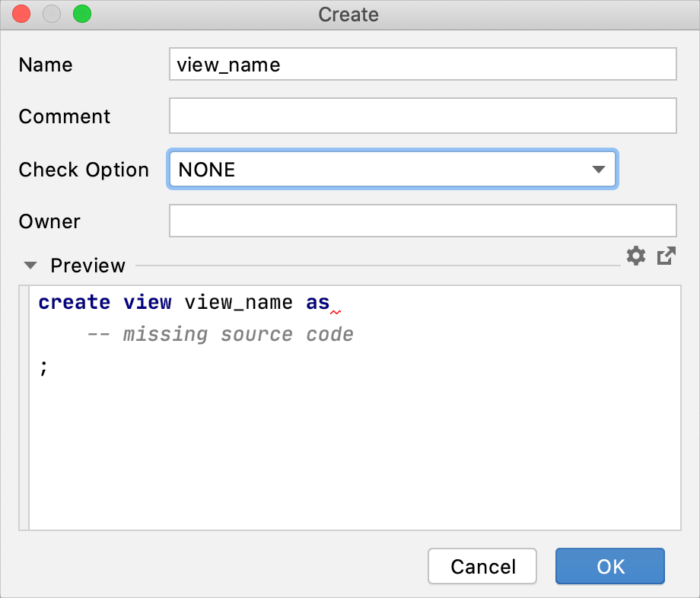Viewport: 700px width, 598px height.
Task: Click the Check Option label
Action: pos(84,170)
